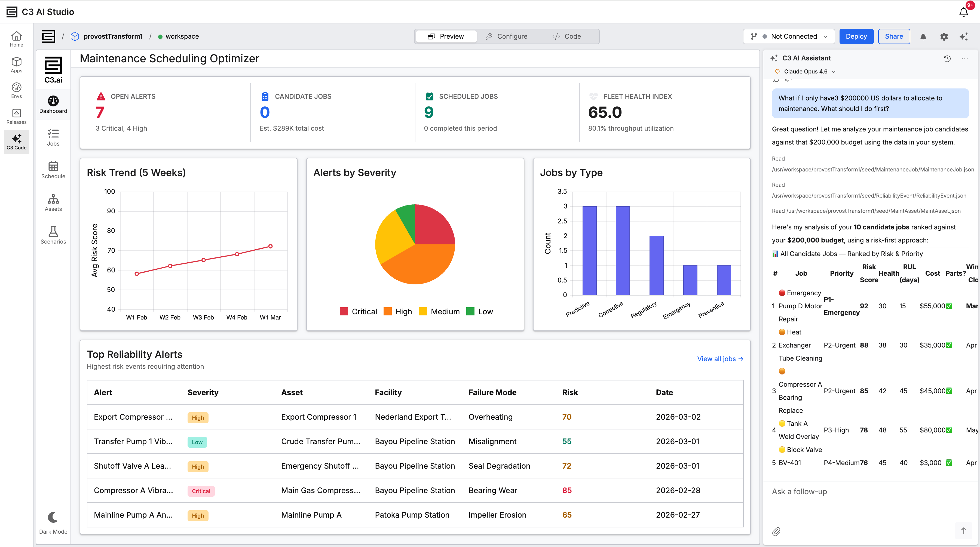The height and width of the screenshot is (547, 980).
Task: Open the Claude Opus 4.6 model selector
Action: coord(806,72)
